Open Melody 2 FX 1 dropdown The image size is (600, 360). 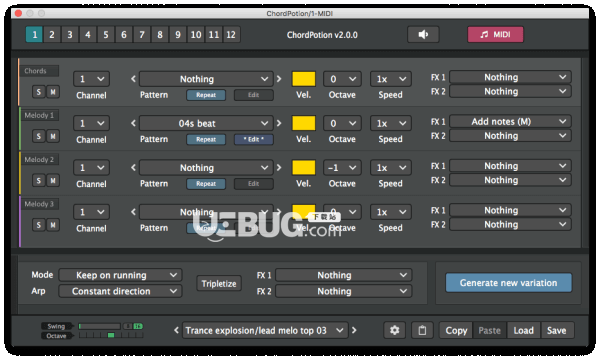510,166
